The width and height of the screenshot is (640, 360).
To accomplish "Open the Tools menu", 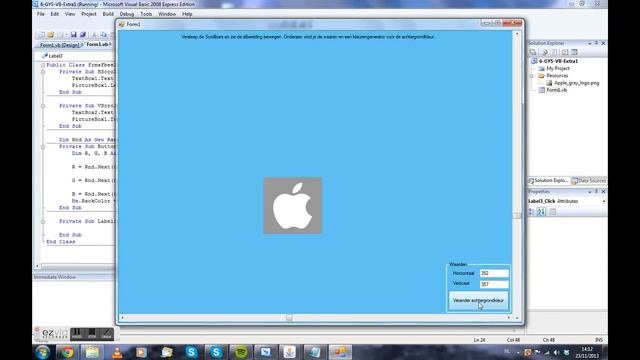I will (x=146, y=14).
